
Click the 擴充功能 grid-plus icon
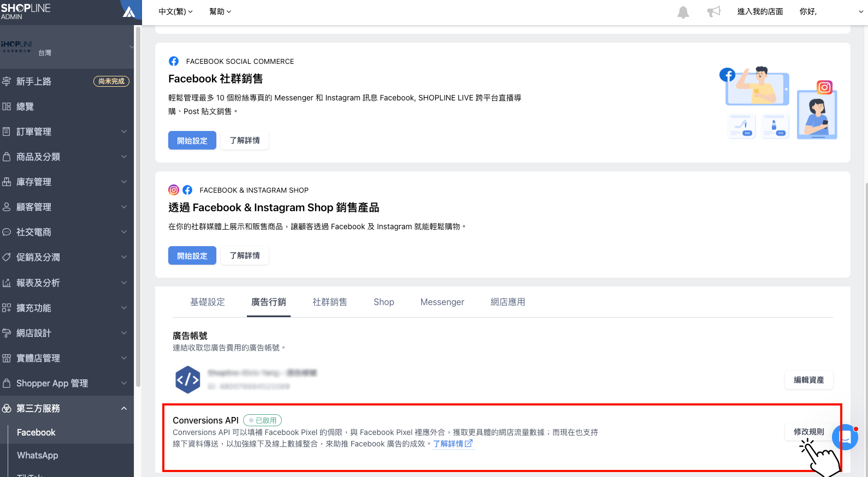[x=7, y=308]
